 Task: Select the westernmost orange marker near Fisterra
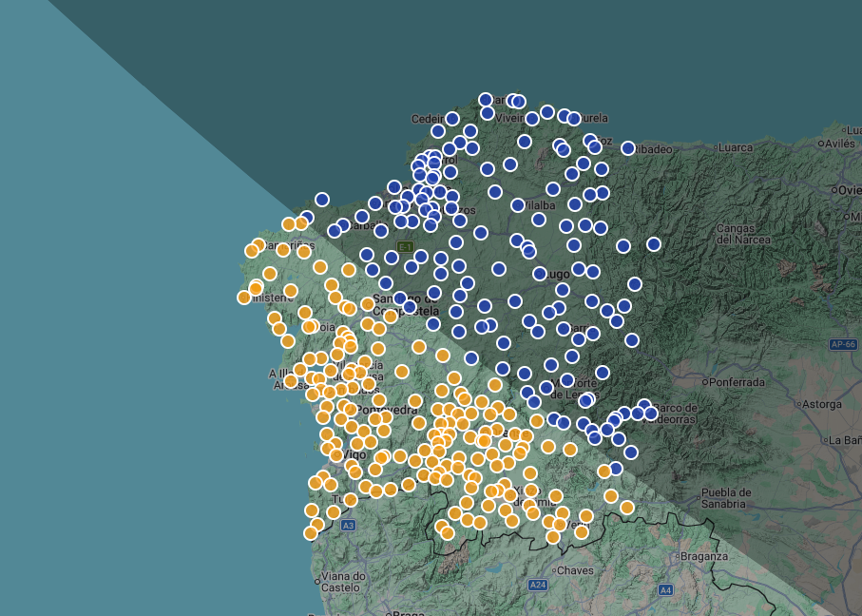pyautogui.click(x=244, y=298)
